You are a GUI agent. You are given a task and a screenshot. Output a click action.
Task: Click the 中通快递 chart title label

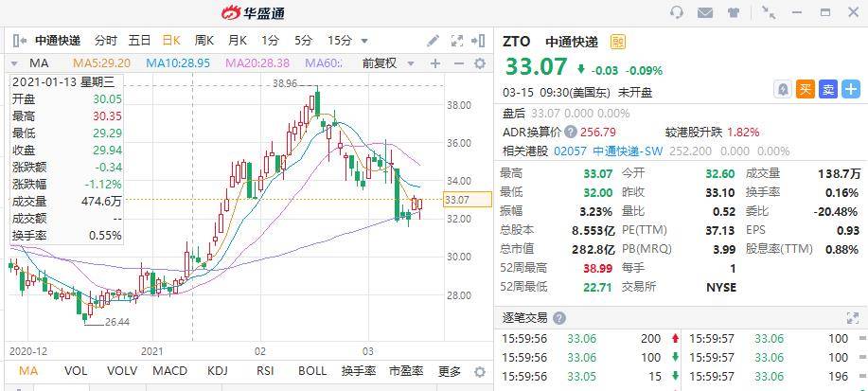click(58, 41)
